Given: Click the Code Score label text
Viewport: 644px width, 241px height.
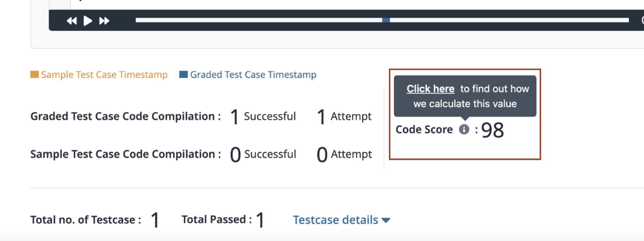Looking at the screenshot, I should 424,129.
